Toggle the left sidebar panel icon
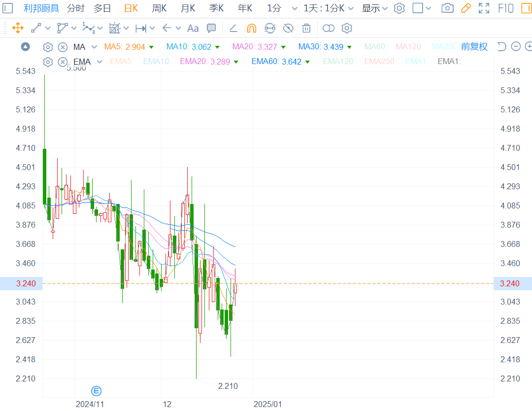This screenshot has height=411, width=532. [x=7, y=8]
